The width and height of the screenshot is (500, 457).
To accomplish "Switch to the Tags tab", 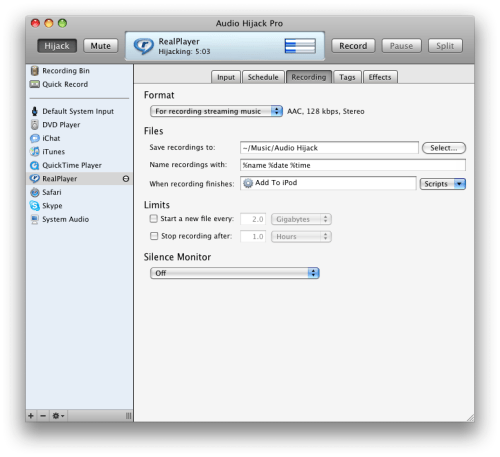I will pyautogui.click(x=347, y=77).
